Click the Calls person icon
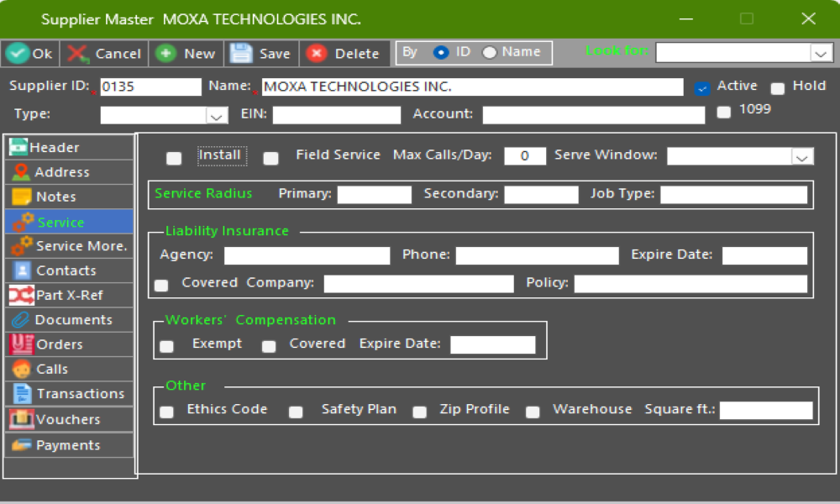The width and height of the screenshot is (840, 504). coord(21,369)
